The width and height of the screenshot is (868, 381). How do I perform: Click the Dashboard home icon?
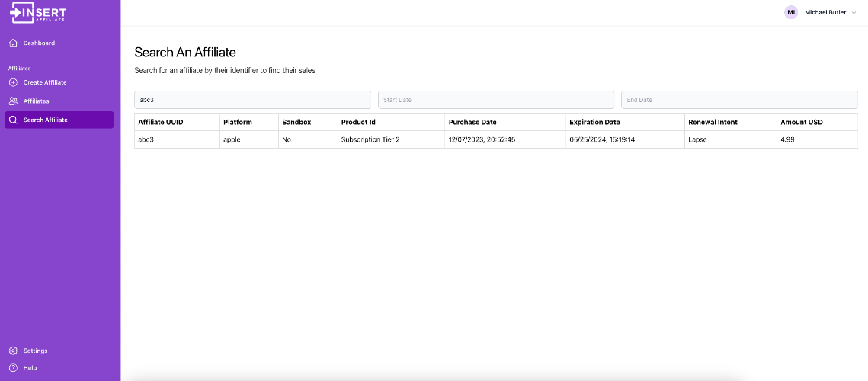pos(14,43)
